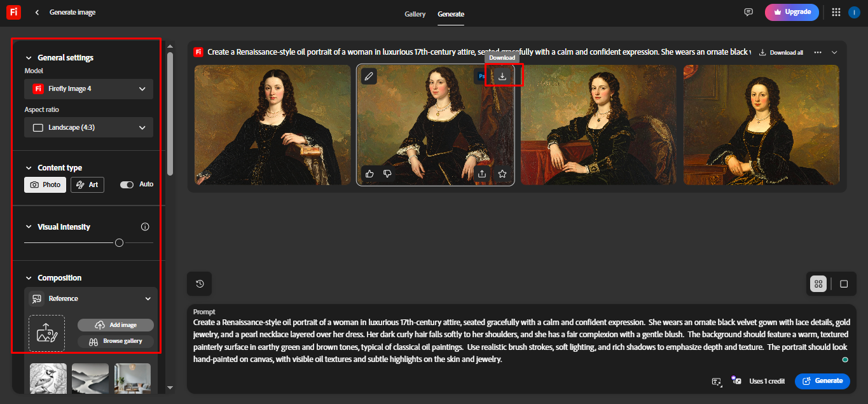Open the Adobe apps grid icon
Screen dimensions: 868x404
(836, 11)
